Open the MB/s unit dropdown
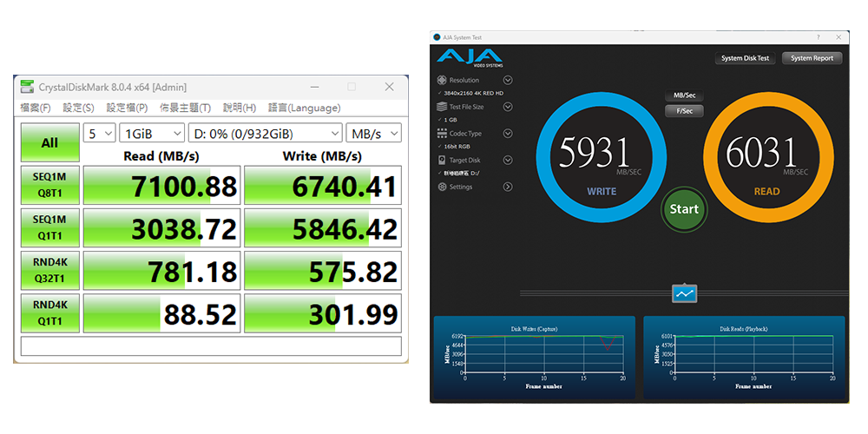 [373, 134]
